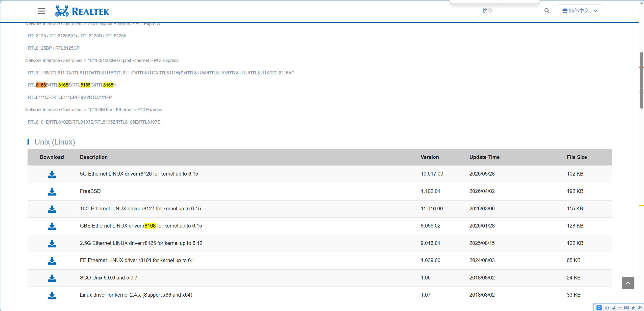The image size is (644, 311).
Task: Click the input method logo icon
Action: tap(599, 308)
